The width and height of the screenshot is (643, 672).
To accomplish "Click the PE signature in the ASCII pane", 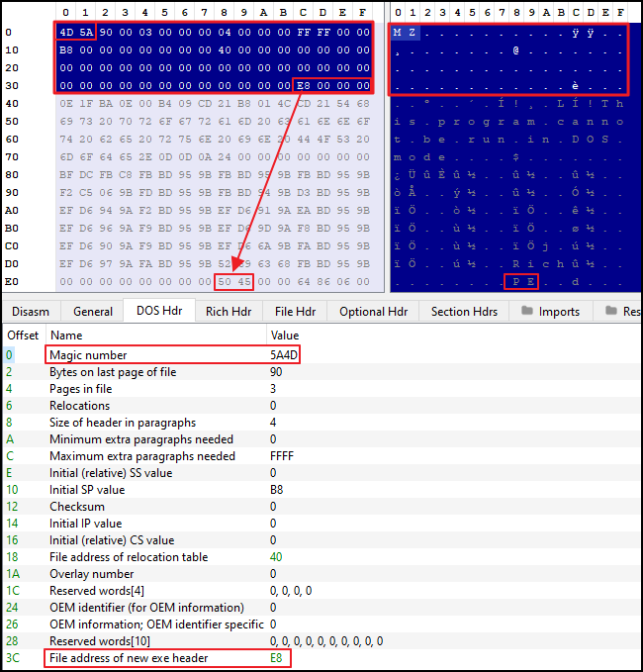I will point(521,281).
